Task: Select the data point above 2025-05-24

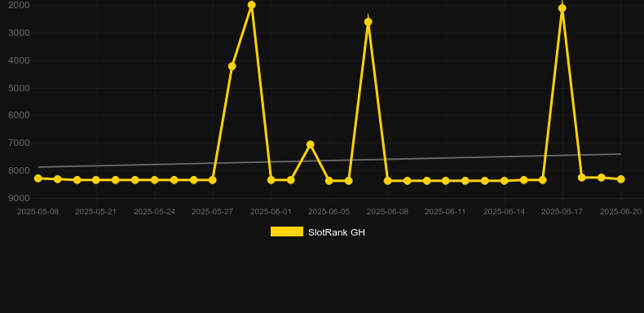Action: point(154,180)
